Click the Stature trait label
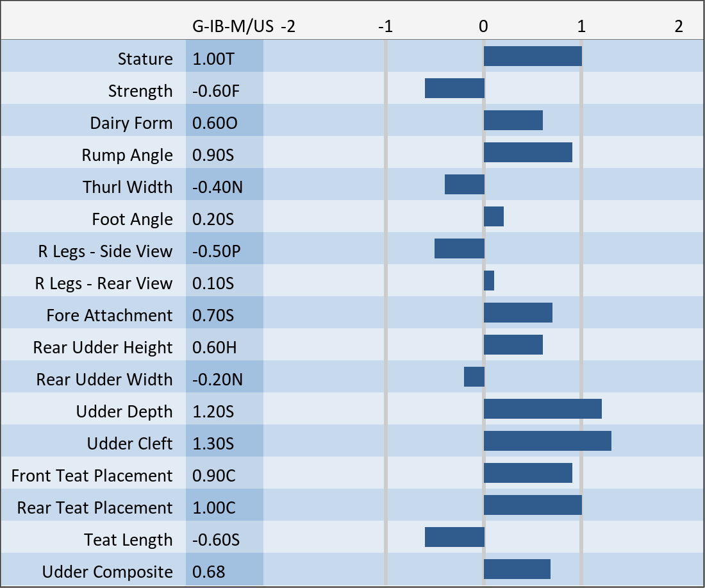Viewport: 705px width, 588px height. point(145,59)
